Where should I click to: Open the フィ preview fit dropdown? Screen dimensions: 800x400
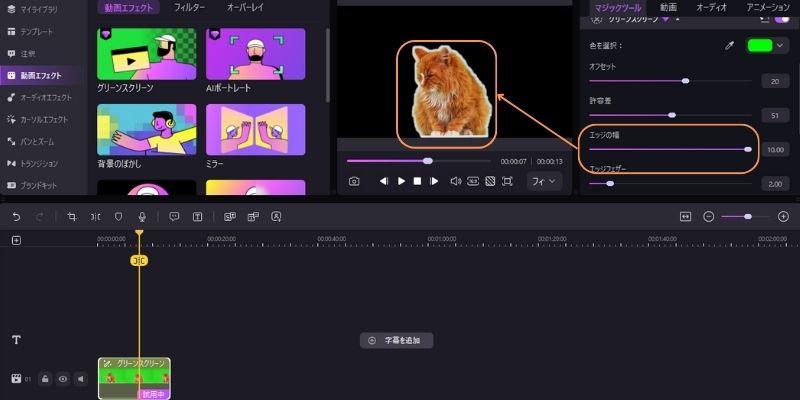click(545, 181)
